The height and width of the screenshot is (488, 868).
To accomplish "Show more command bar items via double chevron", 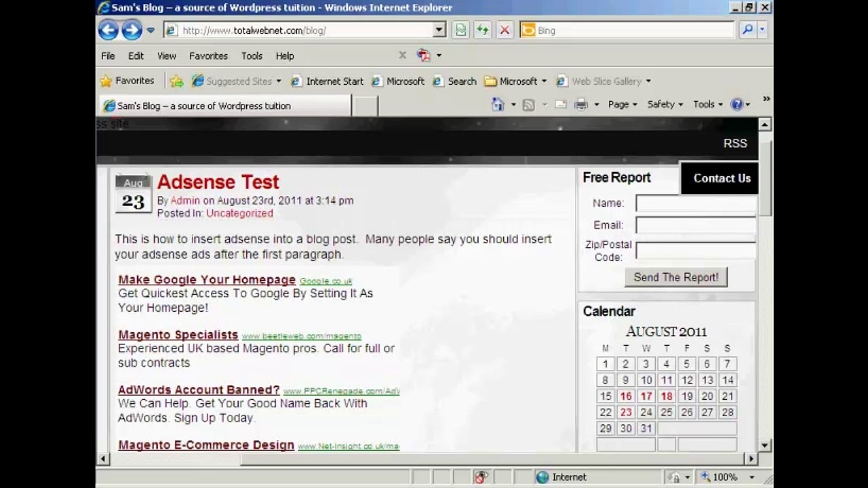I will [766, 99].
